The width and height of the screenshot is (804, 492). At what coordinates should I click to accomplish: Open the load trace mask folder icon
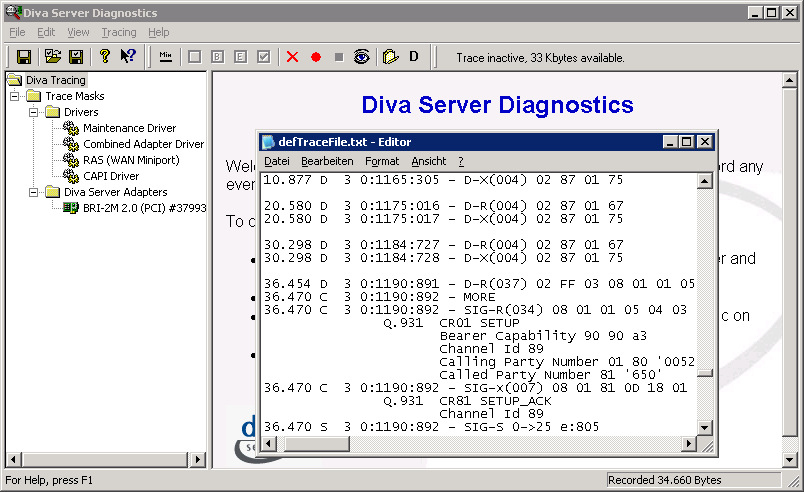point(52,56)
